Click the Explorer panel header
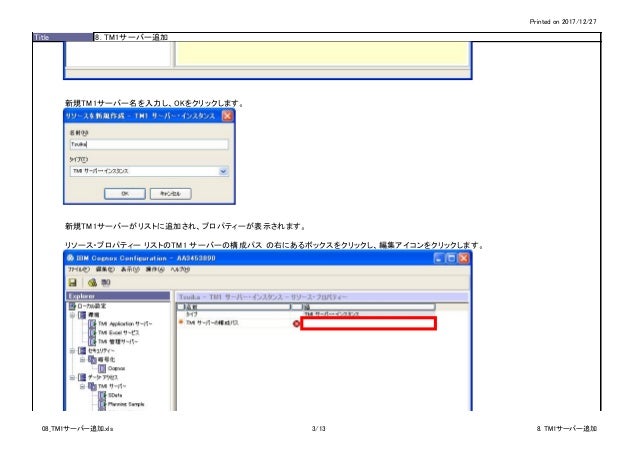 118,296
